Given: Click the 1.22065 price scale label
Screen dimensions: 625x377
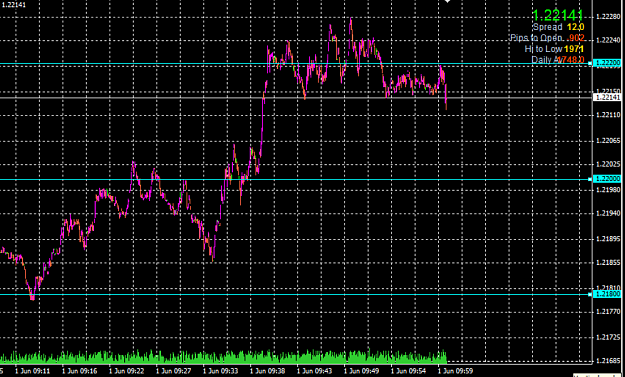Looking at the screenshot, I should [608, 141].
